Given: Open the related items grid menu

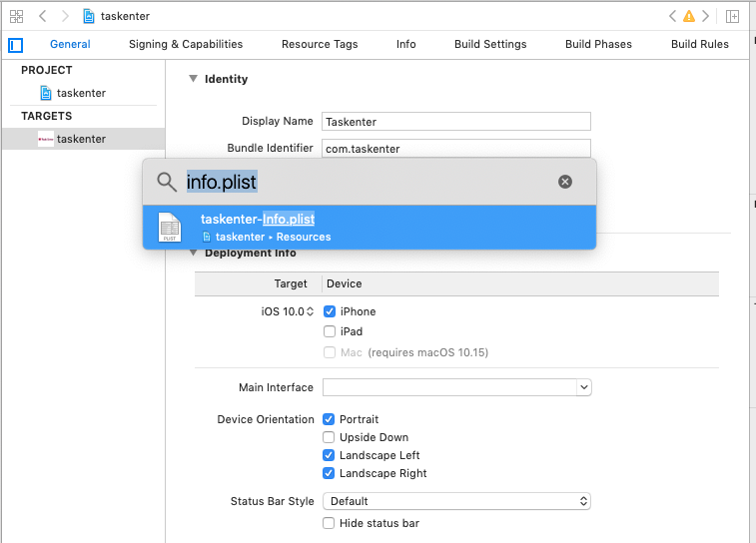Looking at the screenshot, I should tap(16, 16).
